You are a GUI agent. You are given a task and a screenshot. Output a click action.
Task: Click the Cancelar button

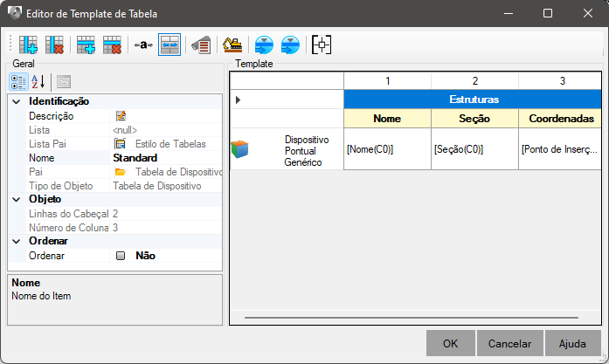510,343
